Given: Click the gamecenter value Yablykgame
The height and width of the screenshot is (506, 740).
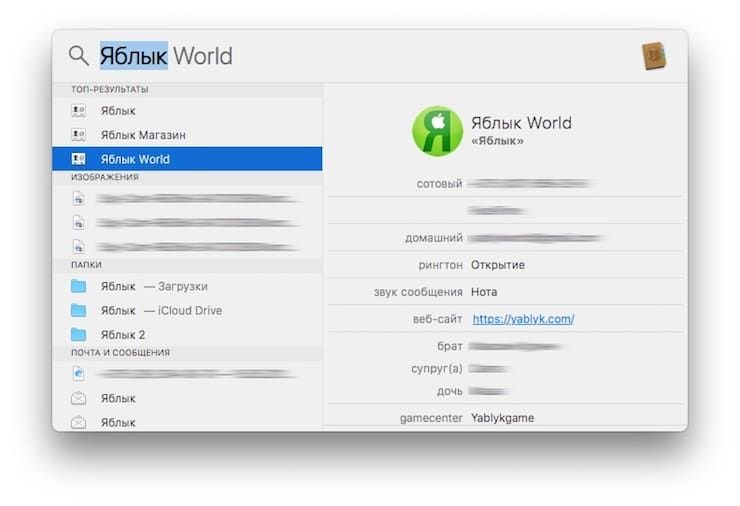Looking at the screenshot, I should pyautogui.click(x=503, y=418).
